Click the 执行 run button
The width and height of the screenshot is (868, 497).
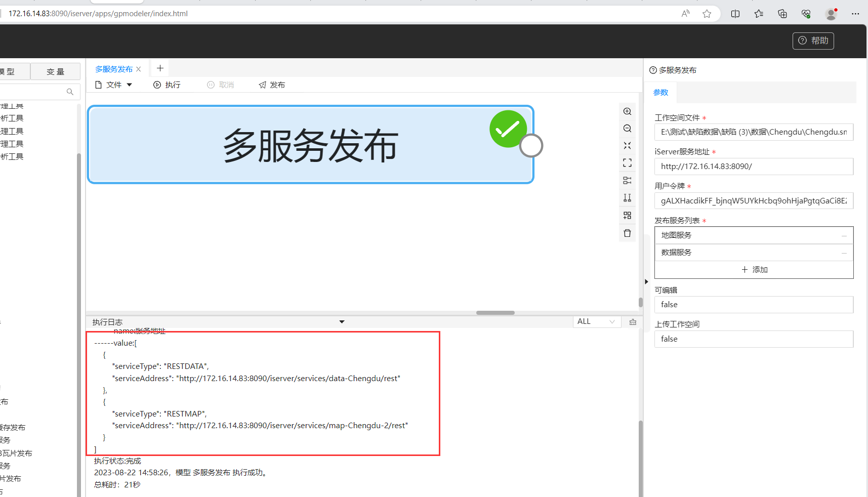point(167,85)
